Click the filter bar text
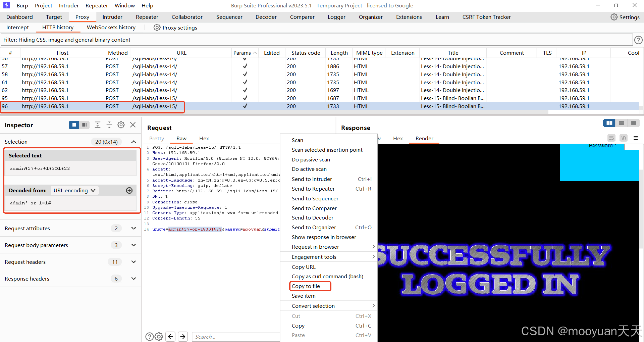This screenshot has height=342, width=644. click(x=67, y=40)
